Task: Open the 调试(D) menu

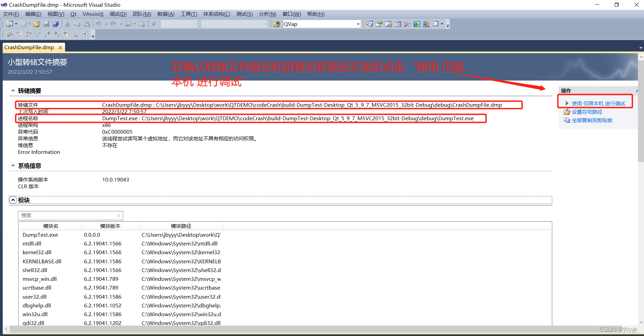Action: [x=118, y=14]
